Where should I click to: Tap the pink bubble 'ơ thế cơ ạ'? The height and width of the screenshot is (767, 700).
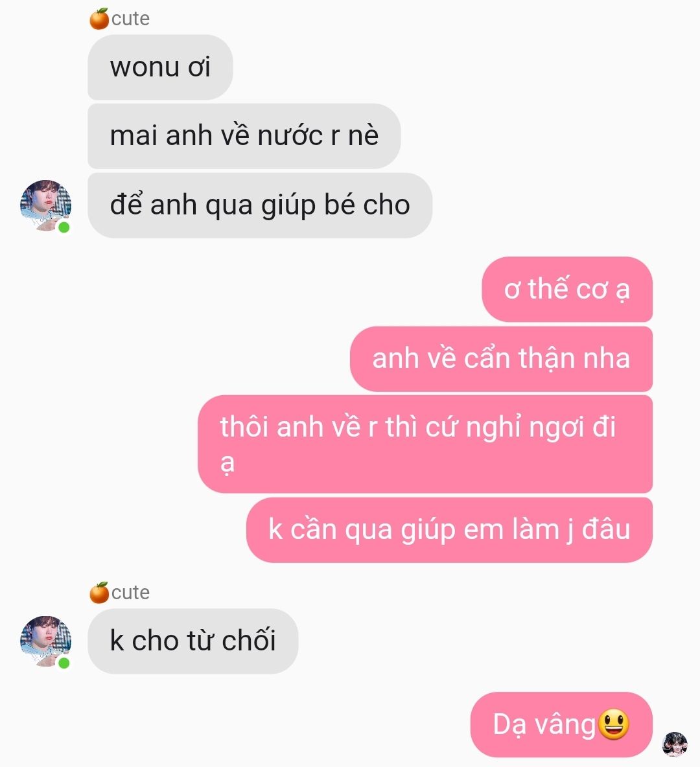567,289
